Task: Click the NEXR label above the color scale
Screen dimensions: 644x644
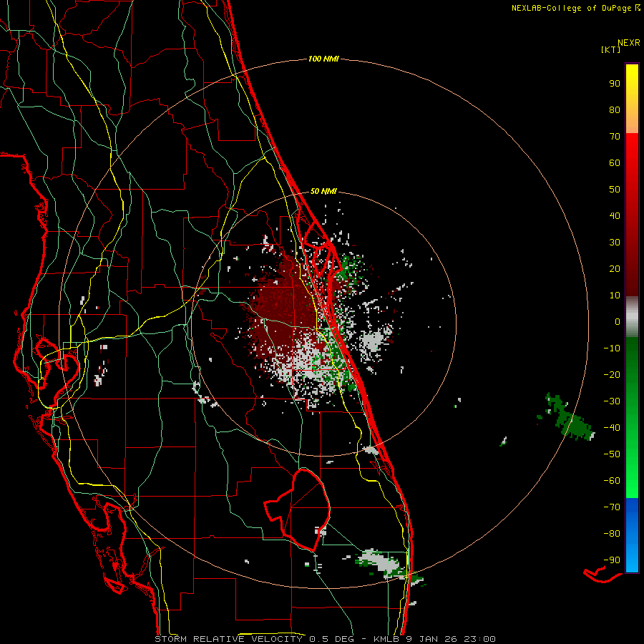Action: (x=629, y=43)
